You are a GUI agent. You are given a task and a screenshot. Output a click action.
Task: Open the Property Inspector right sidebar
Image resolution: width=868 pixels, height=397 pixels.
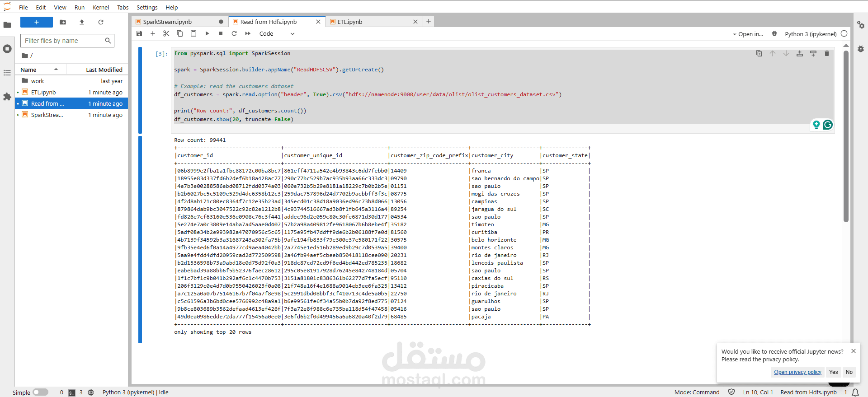click(x=861, y=25)
